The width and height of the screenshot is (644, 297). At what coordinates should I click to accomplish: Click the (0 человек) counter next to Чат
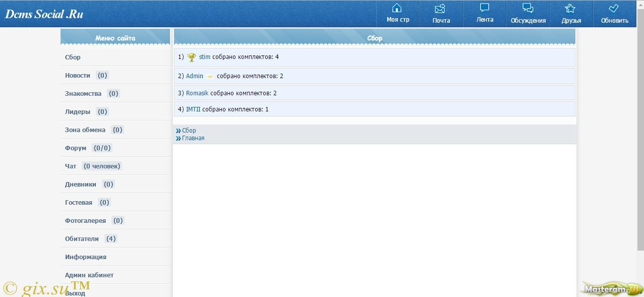102,166
